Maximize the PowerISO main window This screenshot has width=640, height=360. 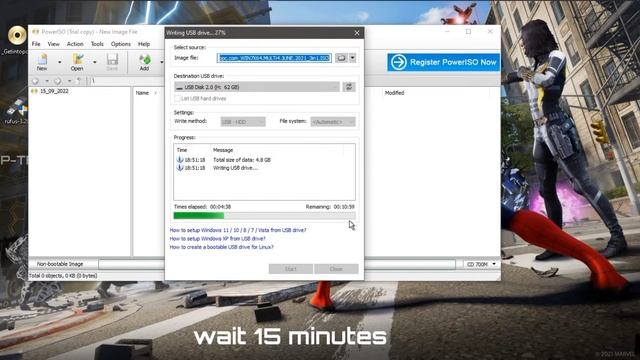click(469, 31)
